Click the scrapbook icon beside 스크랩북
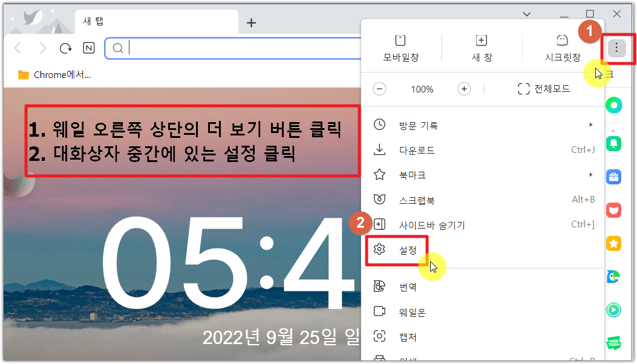 pyautogui.click(x=379, y=199)
